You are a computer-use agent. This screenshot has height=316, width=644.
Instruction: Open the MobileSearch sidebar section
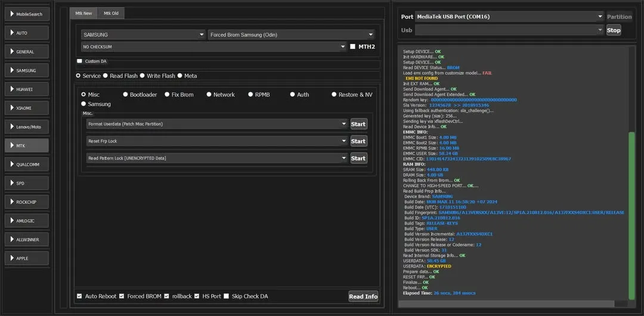27,14
